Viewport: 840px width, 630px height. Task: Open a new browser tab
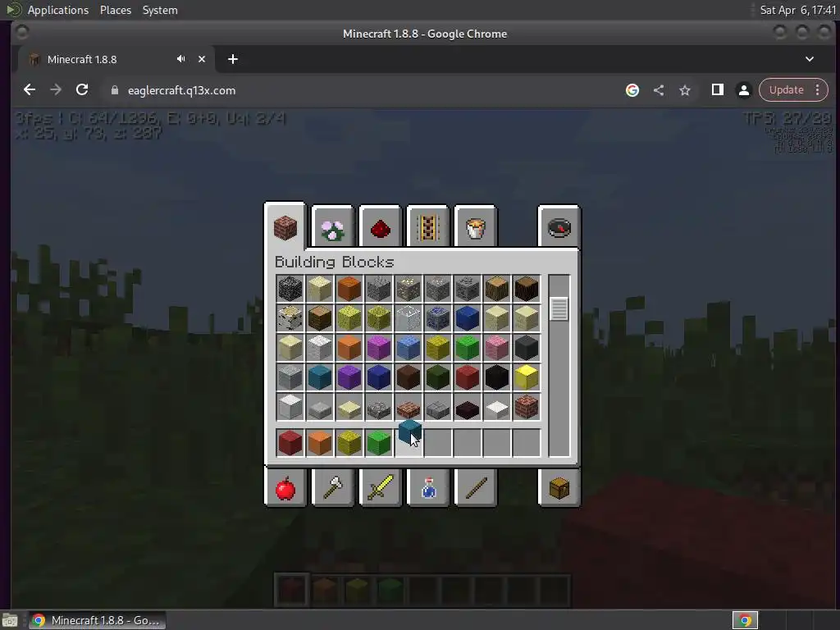(232, 59)
